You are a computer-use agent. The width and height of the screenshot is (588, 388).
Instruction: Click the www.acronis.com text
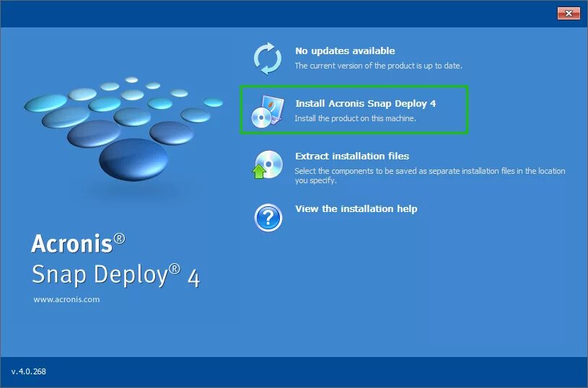click(67, 299)
